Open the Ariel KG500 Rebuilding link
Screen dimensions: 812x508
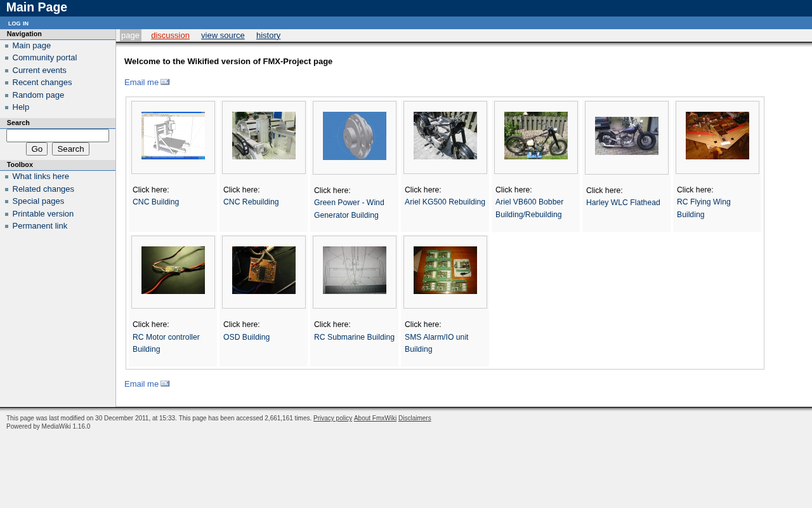445,202
